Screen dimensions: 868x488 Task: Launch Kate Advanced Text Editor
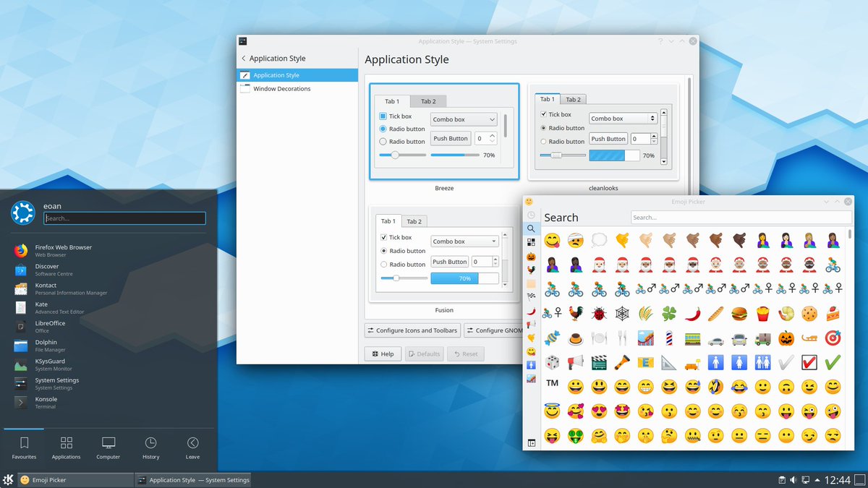tap(109, 308)
